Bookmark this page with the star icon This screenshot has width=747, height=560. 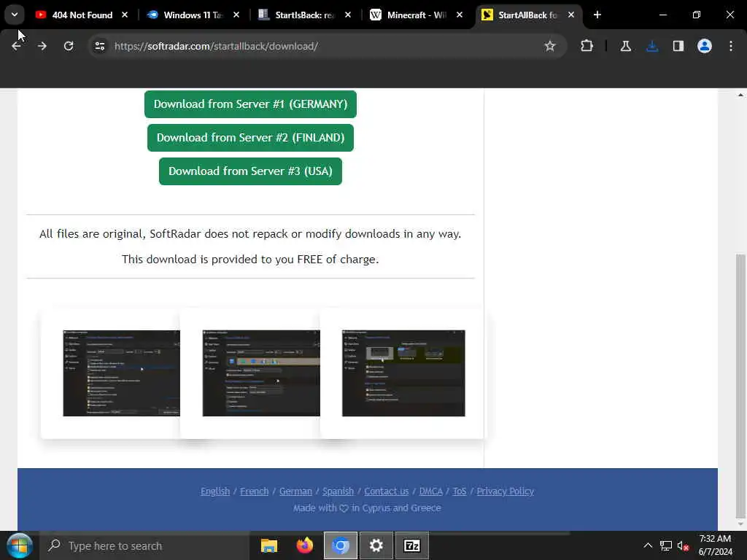[x=550, y=46]
